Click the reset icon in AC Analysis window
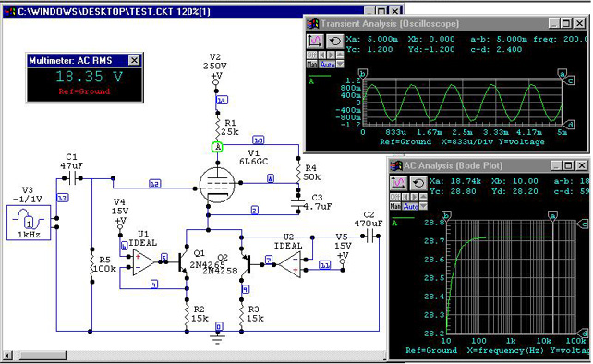 [x=418, y=183]
